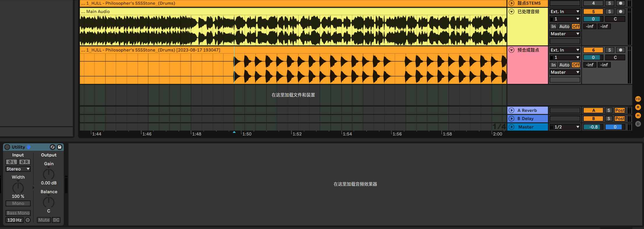Click the 鼓点STEMS track unfold button
Image resolution: width=644 pixels, height=229 pixels.
(512, 3)
